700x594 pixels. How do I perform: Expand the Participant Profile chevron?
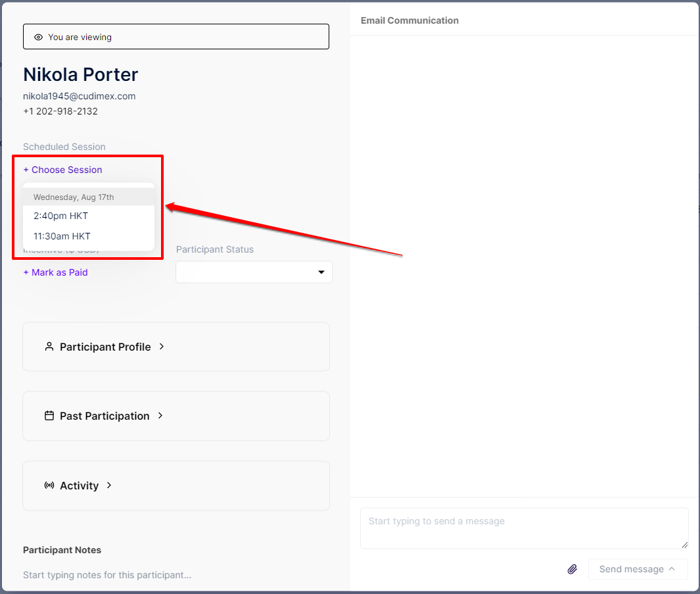[x=162, y=347]
